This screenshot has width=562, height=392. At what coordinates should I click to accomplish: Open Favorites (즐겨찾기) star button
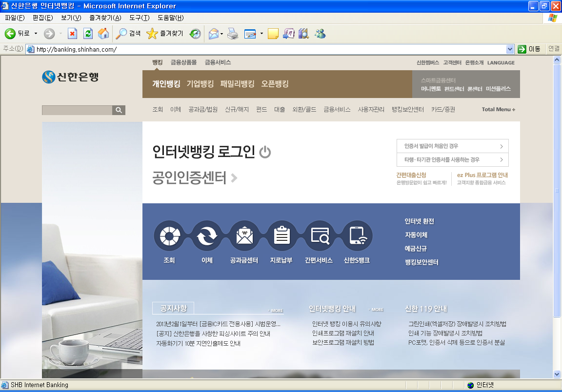pyautogui.click(x=165, y=34)
